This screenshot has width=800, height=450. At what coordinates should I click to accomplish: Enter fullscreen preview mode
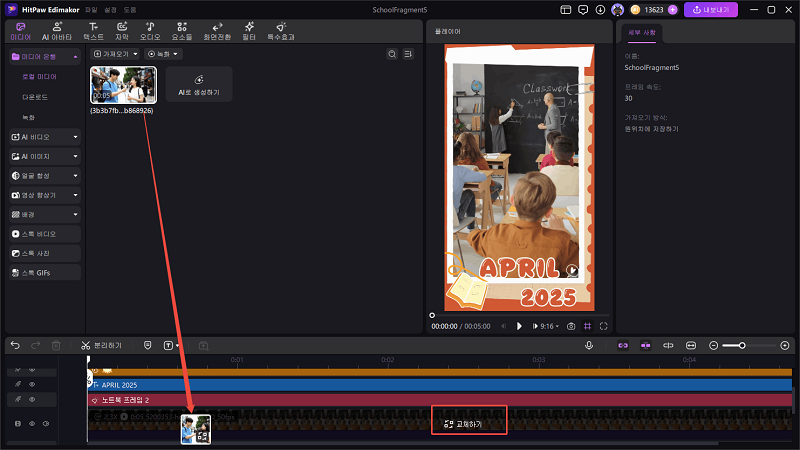[x=603, y=326]
